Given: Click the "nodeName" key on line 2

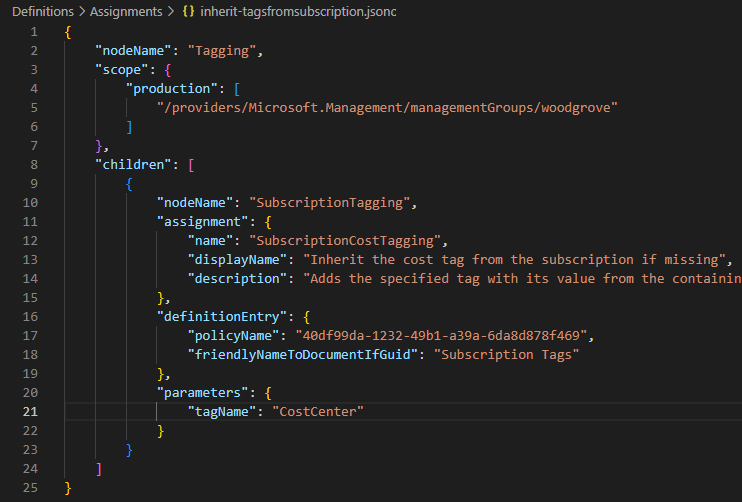Looking at the screenshot, I should tap(133, 51).
